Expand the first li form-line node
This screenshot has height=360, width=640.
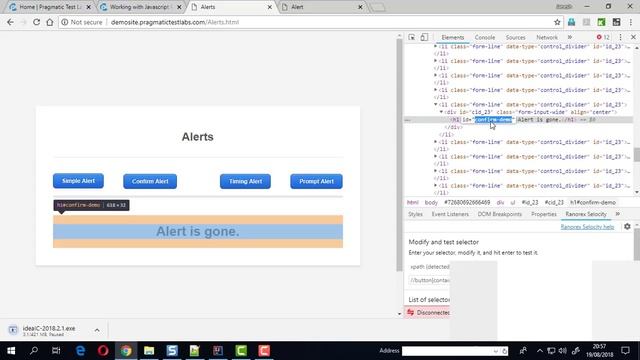coord(436,47)
